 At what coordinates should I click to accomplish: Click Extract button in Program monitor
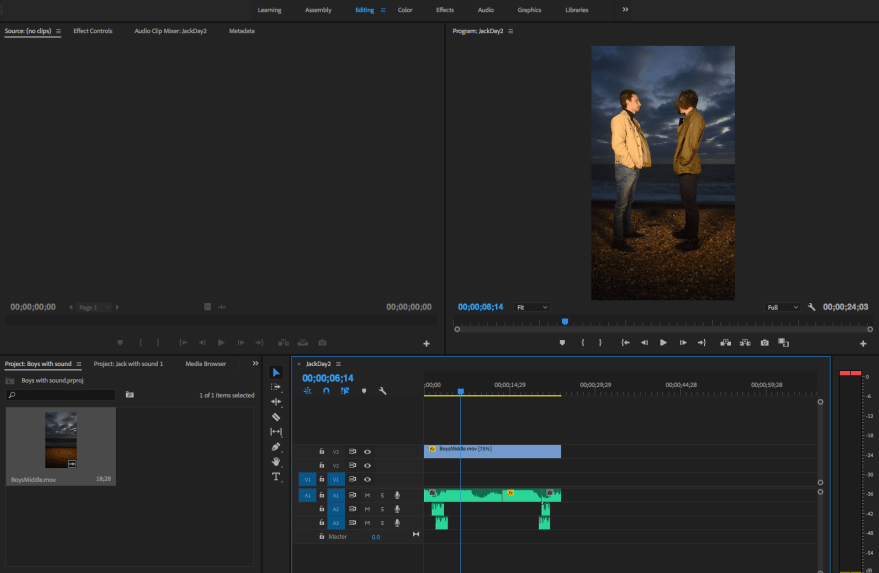(745, 343)
